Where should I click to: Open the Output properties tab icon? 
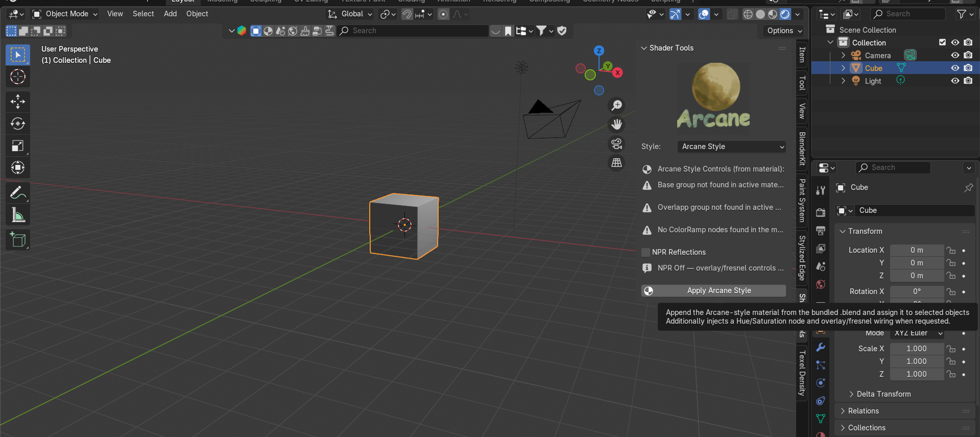click(821, 230)
